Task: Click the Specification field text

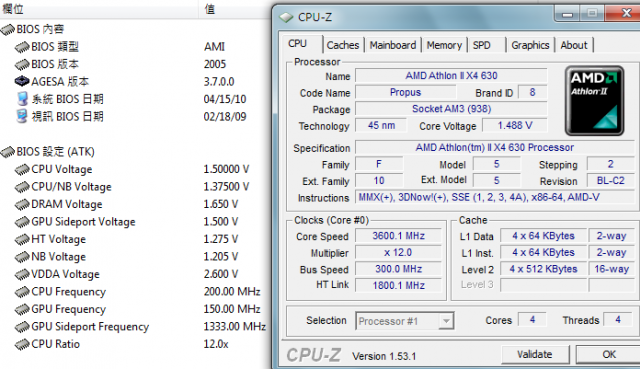Action: pos(495,147)
